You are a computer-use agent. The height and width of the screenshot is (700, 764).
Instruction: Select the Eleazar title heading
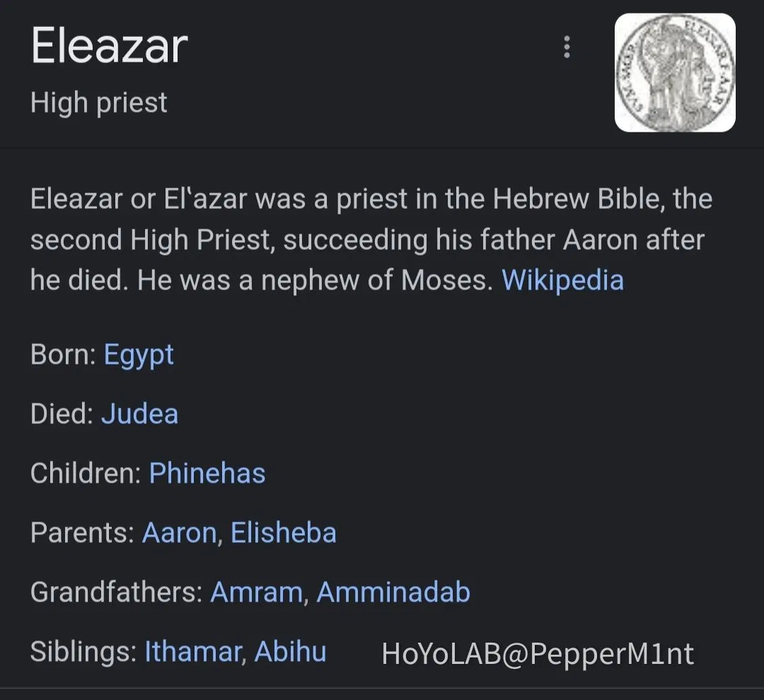(x=108, y=46)
